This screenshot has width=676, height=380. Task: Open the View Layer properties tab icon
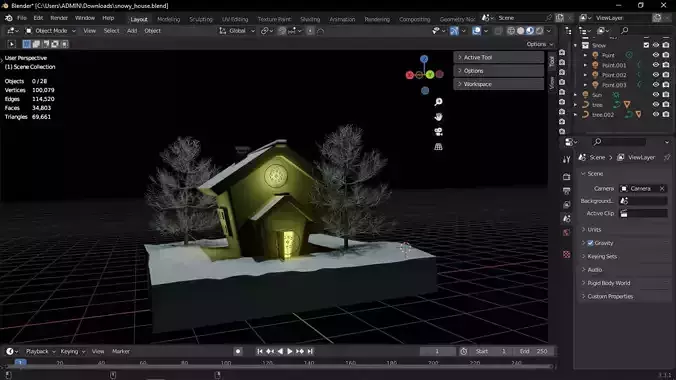click(x=566, y=204)
